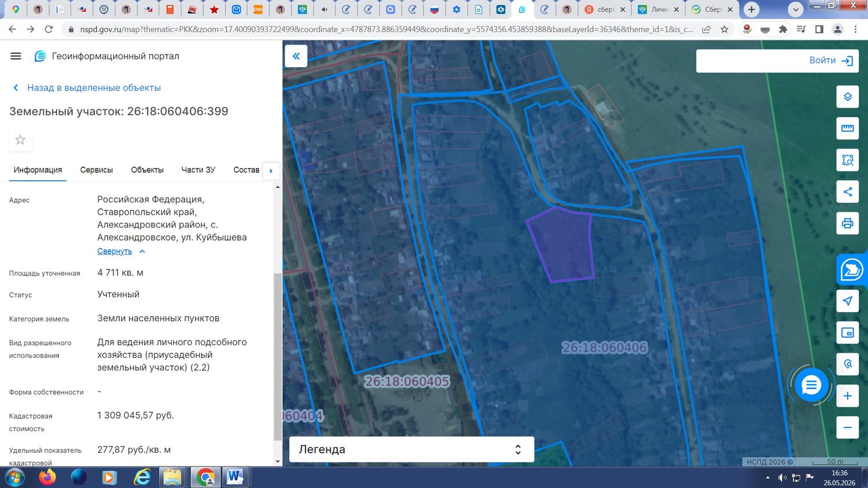The image size is (868, 488).
Task: Open the portal hamburger menu
Action: (x=16, y=56)
